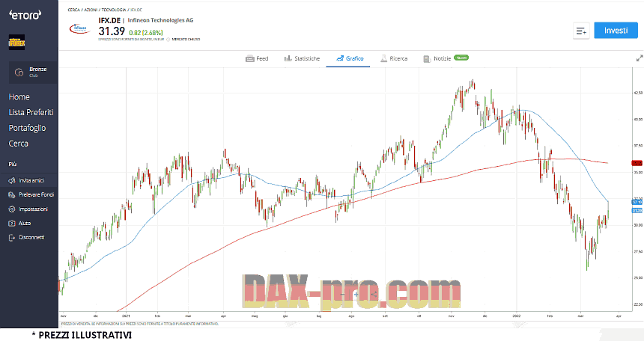Click the 27.50 price axis label

(638, 251)
